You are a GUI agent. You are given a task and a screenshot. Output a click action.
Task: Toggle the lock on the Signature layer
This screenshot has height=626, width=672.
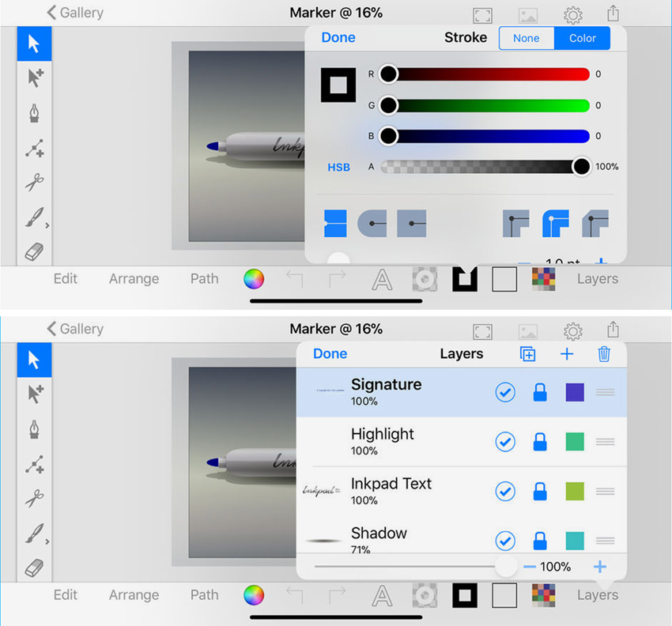tap(540, 392)
